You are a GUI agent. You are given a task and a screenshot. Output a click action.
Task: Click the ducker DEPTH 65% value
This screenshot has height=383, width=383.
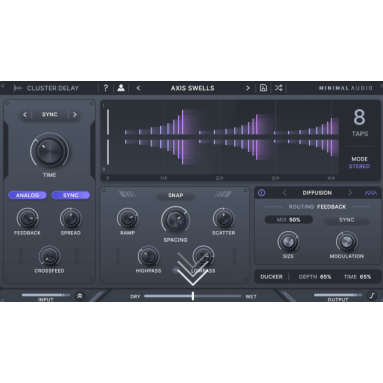pos(315,277)
